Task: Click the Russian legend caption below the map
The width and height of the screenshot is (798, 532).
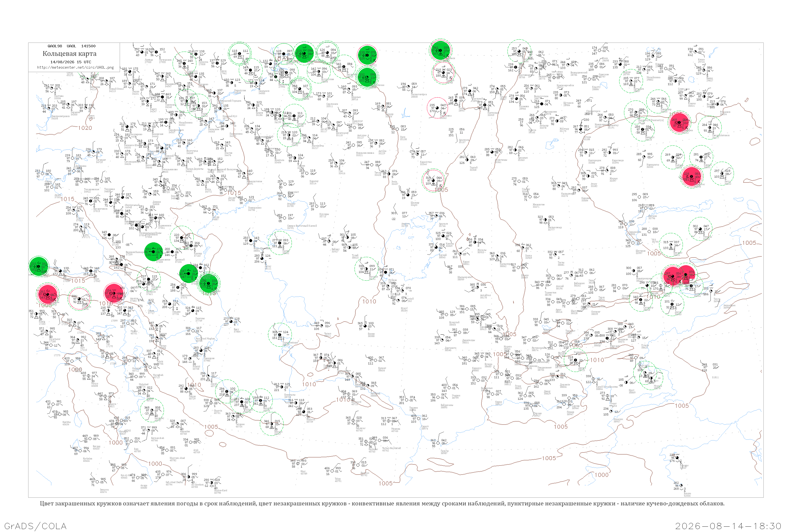Action: tap(382, 504)
